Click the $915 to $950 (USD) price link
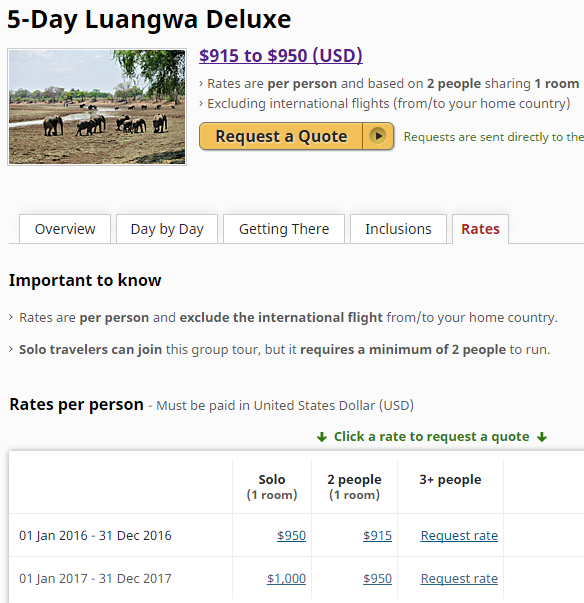This screenshot has height=603, width=584. click(281, 55)
